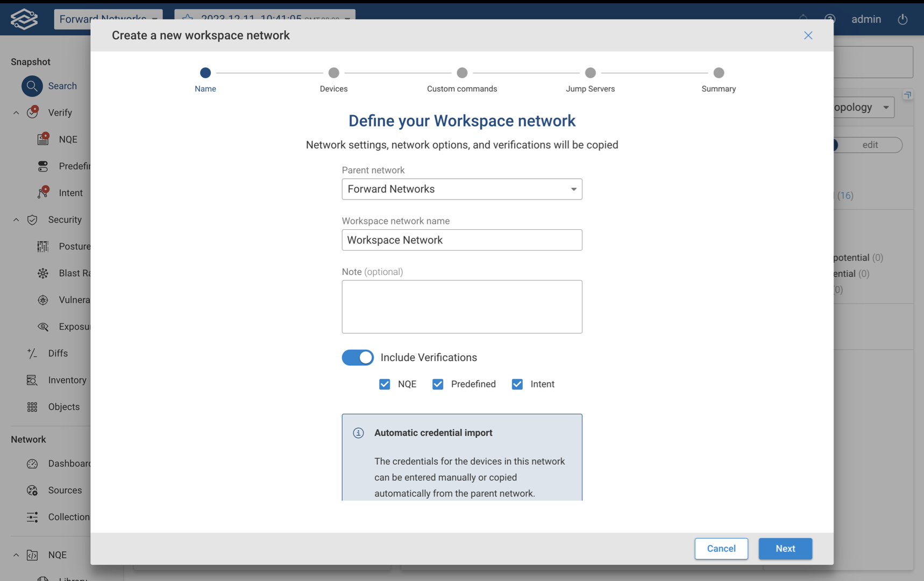The width and height of the screenshot is (924, 581).
Task: Click the Search magnifier icon in sidebar
Action: 32,86
